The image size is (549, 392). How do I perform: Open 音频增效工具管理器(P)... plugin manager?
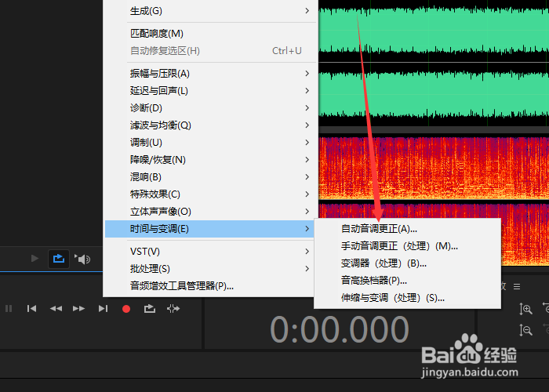tap(209, 286)
